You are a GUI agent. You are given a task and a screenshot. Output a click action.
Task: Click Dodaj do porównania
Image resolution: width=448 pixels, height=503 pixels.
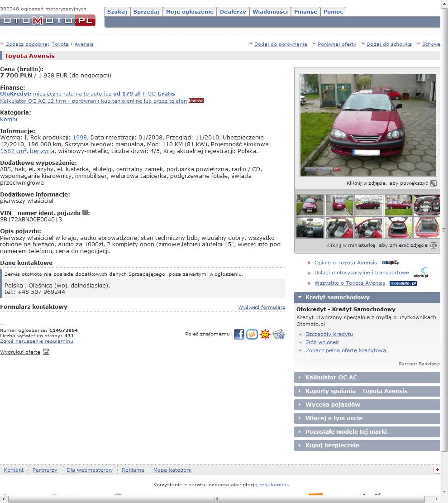(281, 44)
